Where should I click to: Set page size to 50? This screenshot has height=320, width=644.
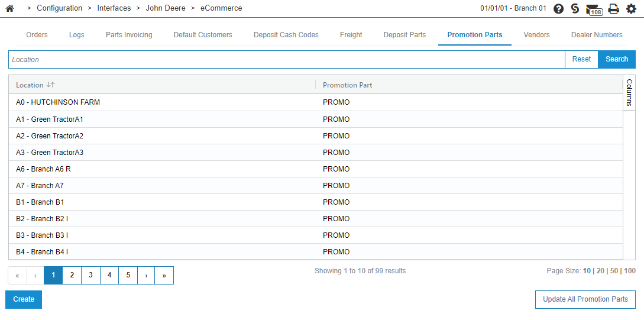[614, 271]
